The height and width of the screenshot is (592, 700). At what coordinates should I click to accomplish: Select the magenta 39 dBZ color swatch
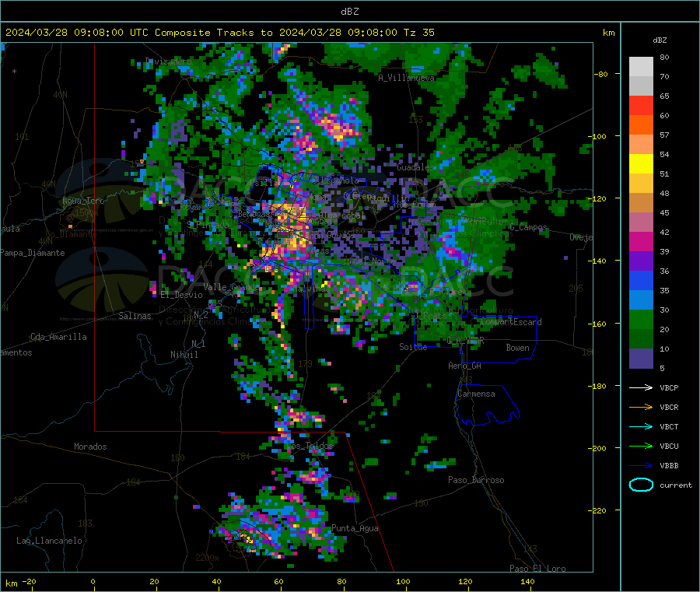641,241
